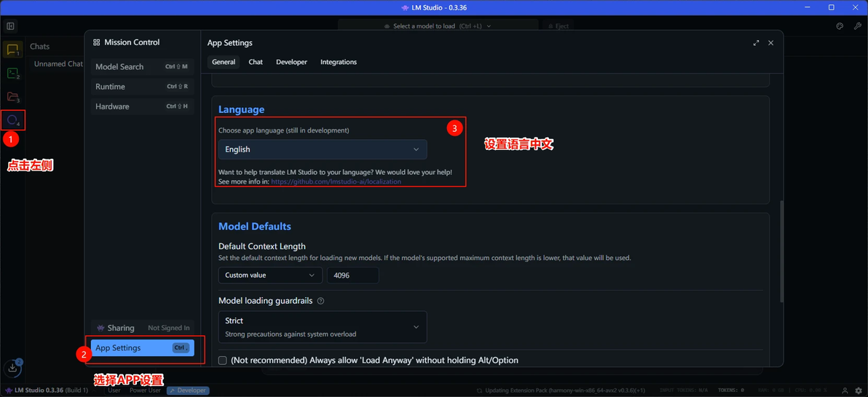Open Hardware in Mission Control
This screenshot has height=397, width=868.
pos(143,106)
